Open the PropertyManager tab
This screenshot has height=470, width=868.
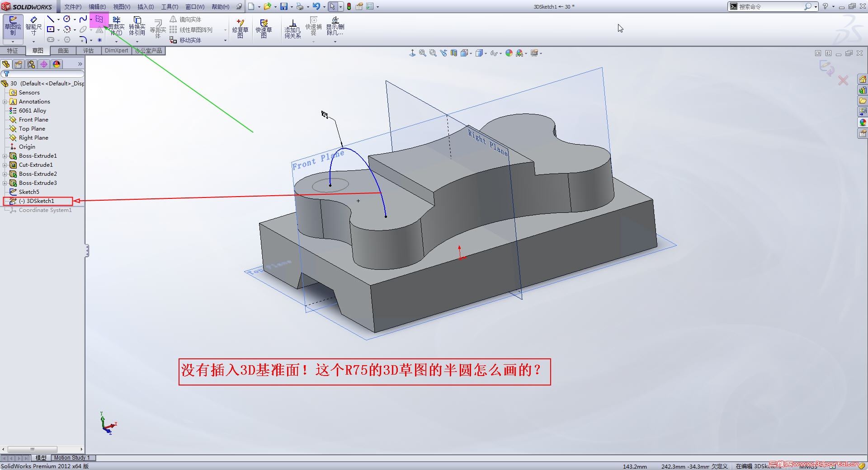19,64
